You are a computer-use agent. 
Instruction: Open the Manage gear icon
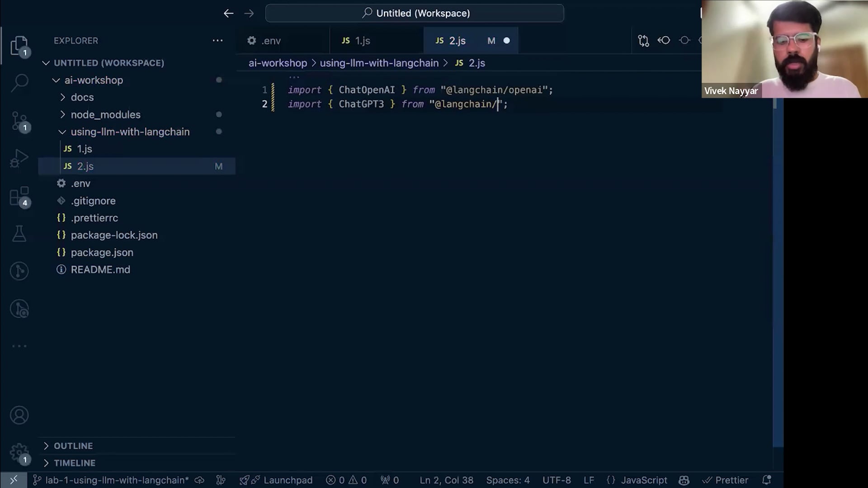point(19,452)
